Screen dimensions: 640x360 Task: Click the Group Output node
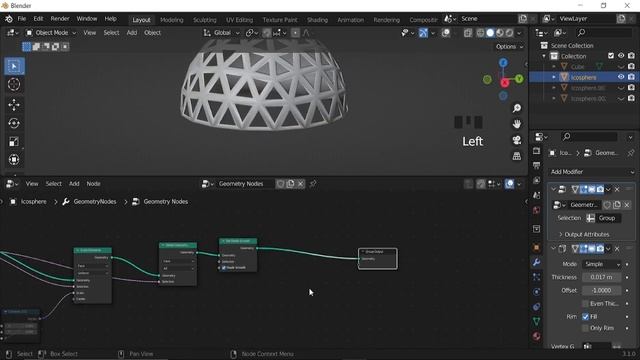(x=378, y=259)
